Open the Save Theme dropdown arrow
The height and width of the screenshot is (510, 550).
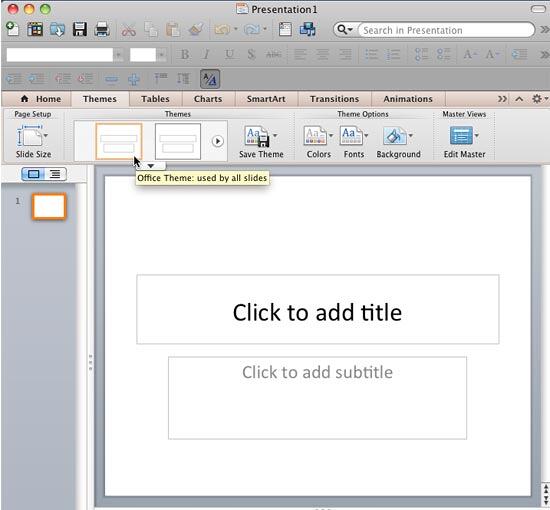[275, 135]
